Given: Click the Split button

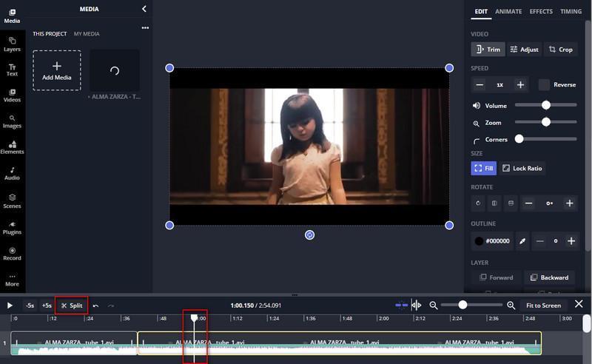Looking at the screenshot, I should click(x=72, y=306).
